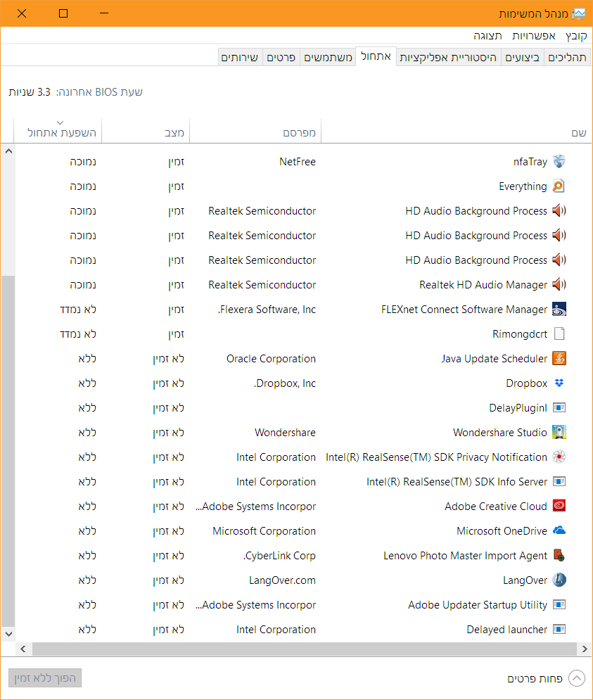Click the horizontal scrollbar right arrow
The height and width of the screenshot is (700, 593).
point(585,649)
